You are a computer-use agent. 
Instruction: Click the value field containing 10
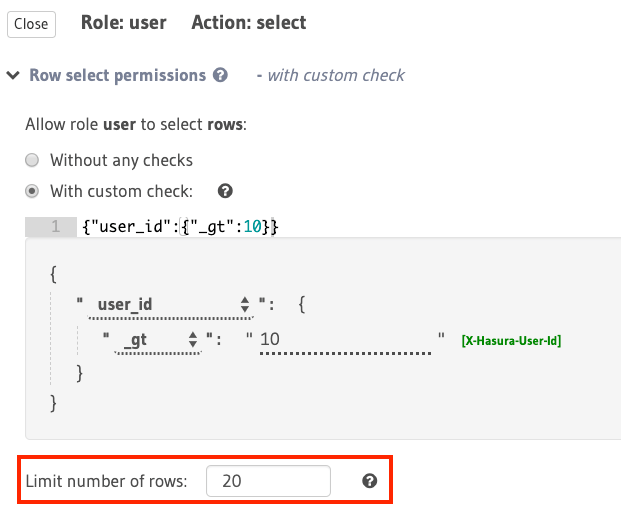pyautogui.click(x=345, y=340)
